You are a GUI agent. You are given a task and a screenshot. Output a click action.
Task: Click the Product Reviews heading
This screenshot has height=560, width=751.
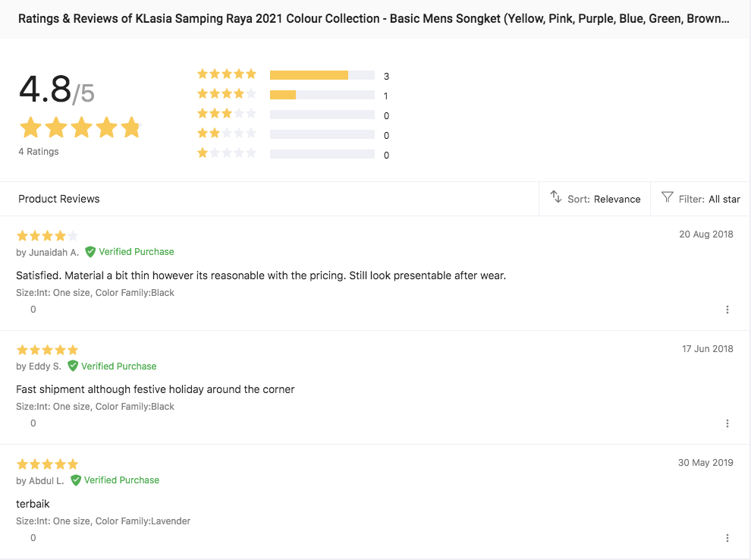(x=59, y=199)
